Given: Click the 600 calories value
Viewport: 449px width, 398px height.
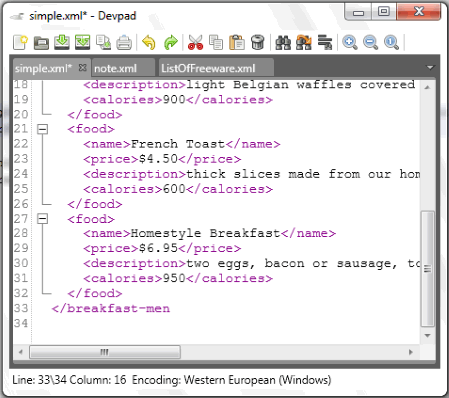Looking at the screenshot, I should 174,189.
